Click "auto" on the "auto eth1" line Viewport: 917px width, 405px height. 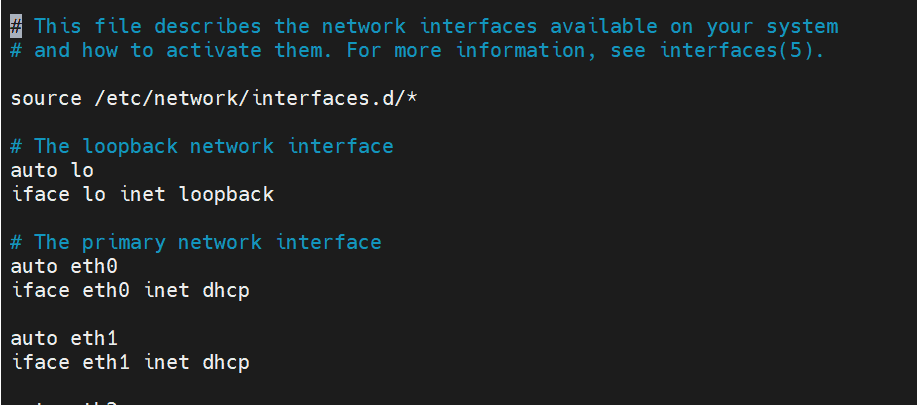click(x=34, y=338)
